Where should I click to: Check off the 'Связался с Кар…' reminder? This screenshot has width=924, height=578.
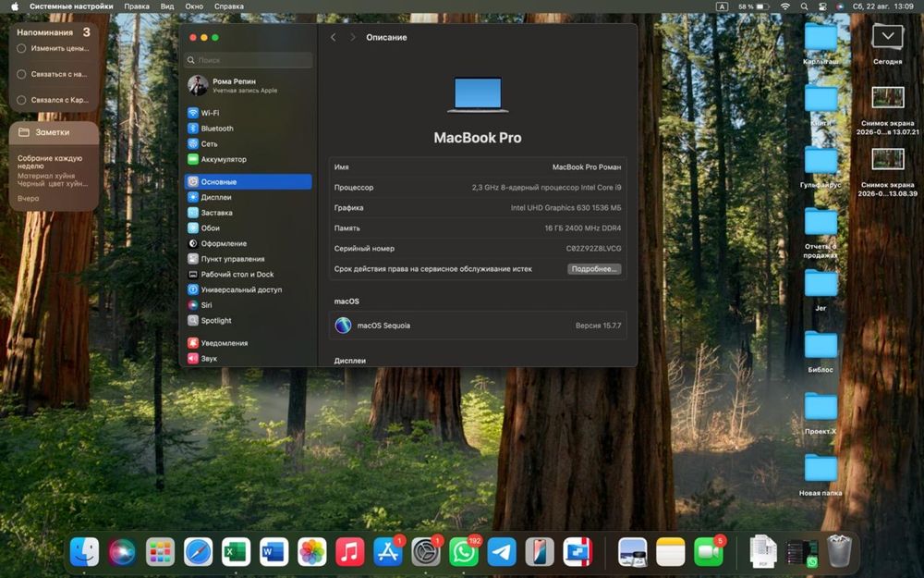click(21, 100)
